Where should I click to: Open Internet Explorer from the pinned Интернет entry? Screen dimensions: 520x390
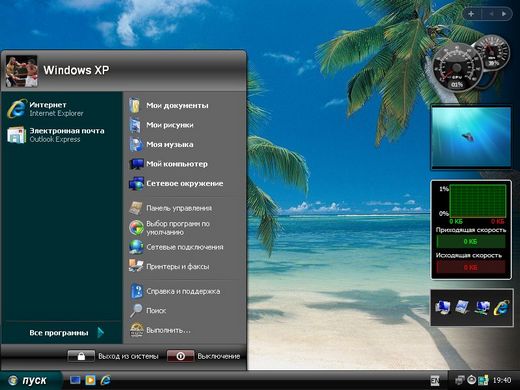[x=62, y=109]
